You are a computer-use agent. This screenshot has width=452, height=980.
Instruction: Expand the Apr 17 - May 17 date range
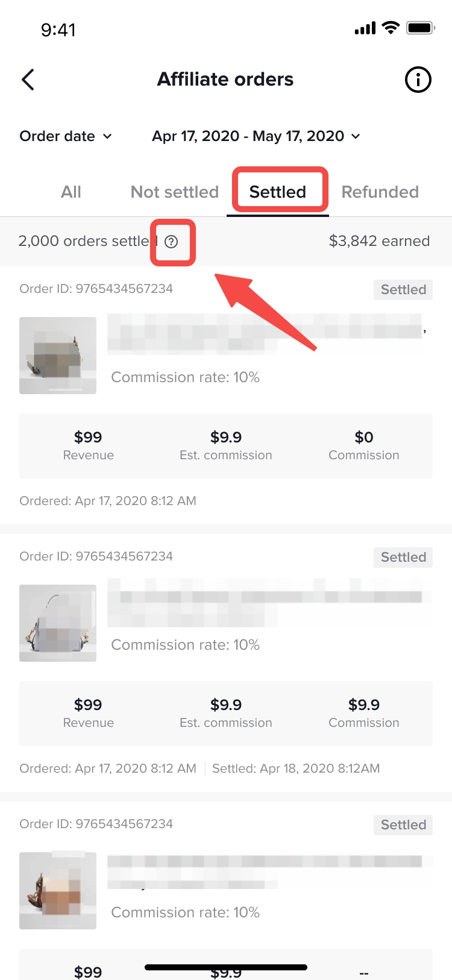[256, 136]
